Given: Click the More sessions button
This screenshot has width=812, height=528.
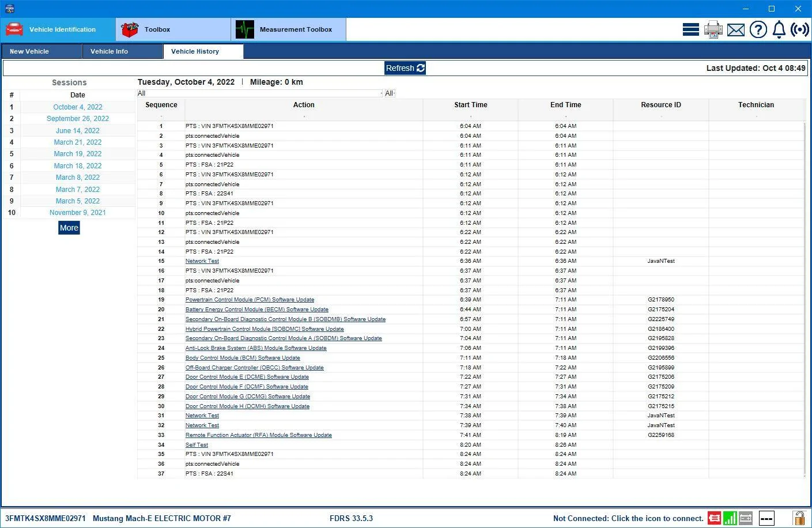Looking at the screenshot, I should pos(69,228).
